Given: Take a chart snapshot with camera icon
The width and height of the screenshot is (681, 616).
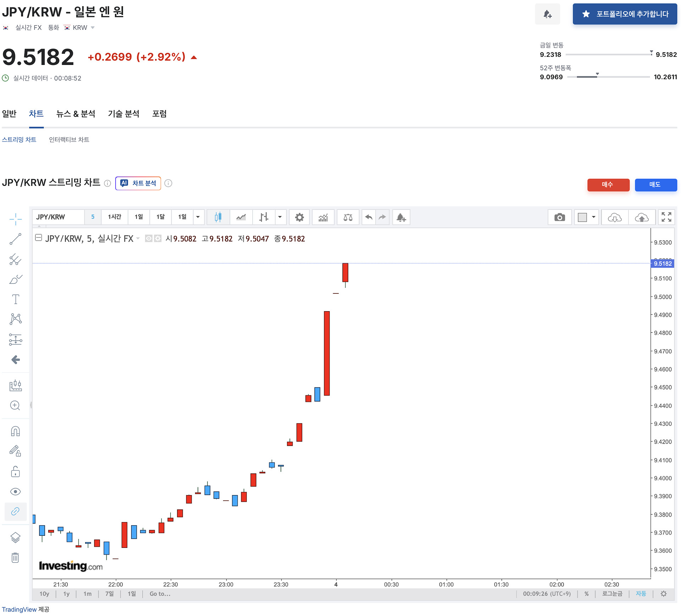Looking at the screenshot, I should [559, 217].
